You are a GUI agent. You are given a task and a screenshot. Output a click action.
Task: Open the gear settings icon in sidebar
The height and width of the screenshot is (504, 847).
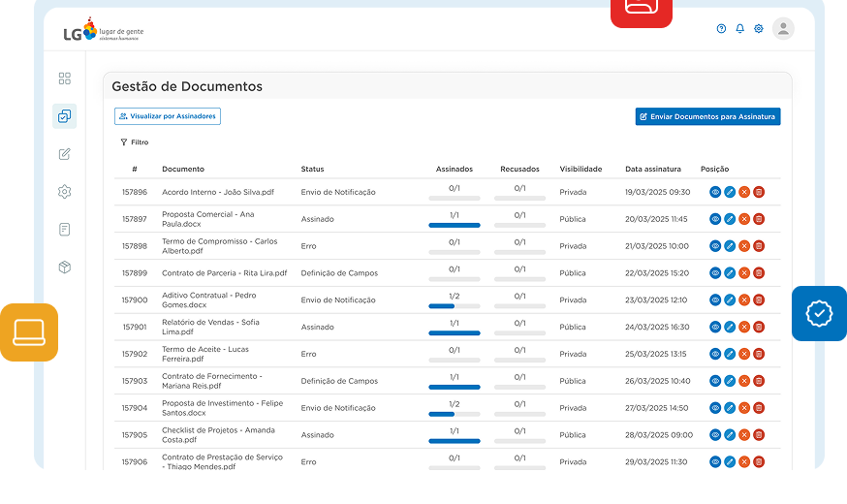click(65, 192)
